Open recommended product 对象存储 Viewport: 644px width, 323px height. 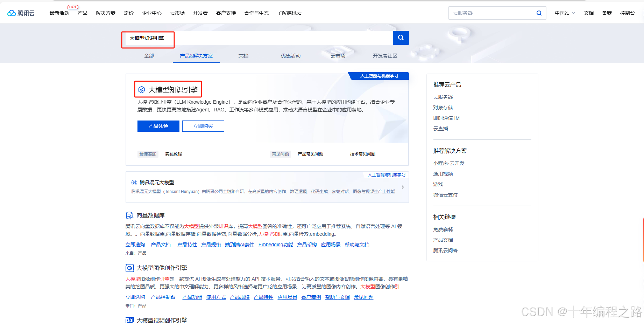pyautogui.click(x=443, y=108)
